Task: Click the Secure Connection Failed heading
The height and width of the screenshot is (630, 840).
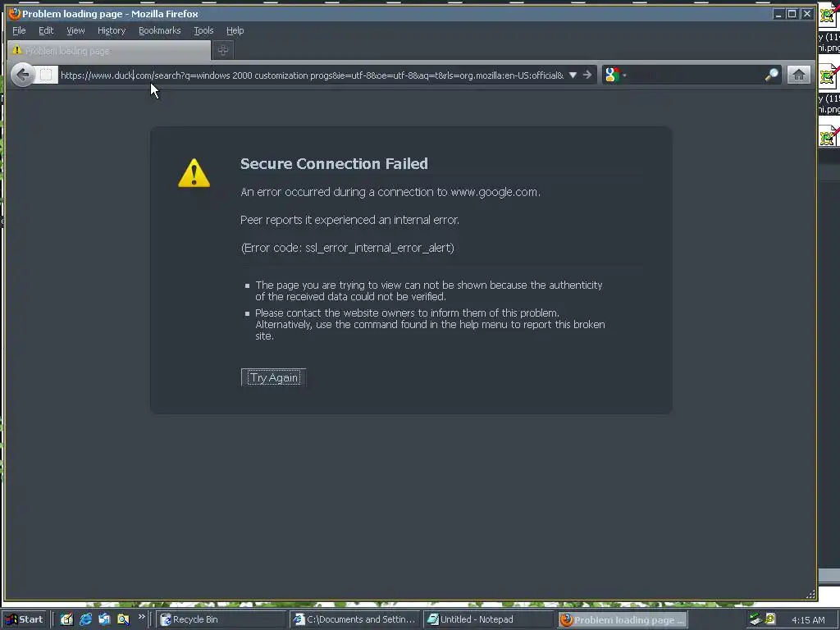Action: tap(334, 163)
